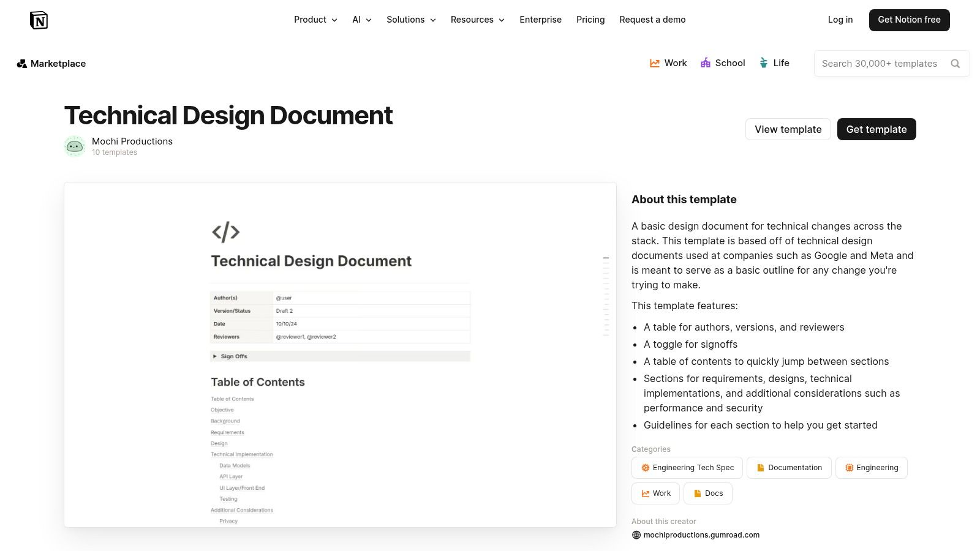Open the Work category chart icon
Viewport: 980px width, 551px height.
tap(655, 63)
